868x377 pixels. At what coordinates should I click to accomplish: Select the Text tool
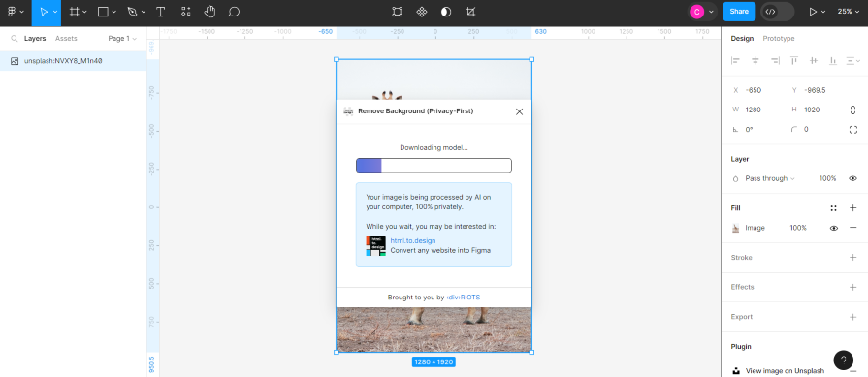[x=161, y=12]
